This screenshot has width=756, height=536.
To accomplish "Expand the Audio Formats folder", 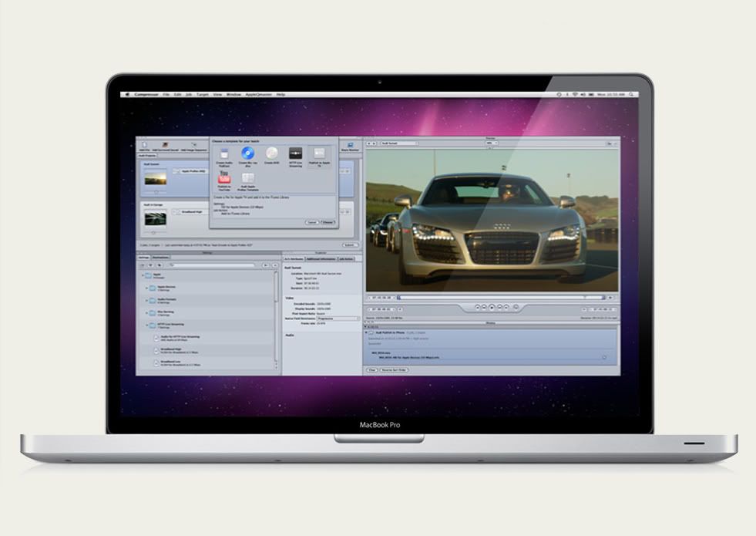I will 147,300.
